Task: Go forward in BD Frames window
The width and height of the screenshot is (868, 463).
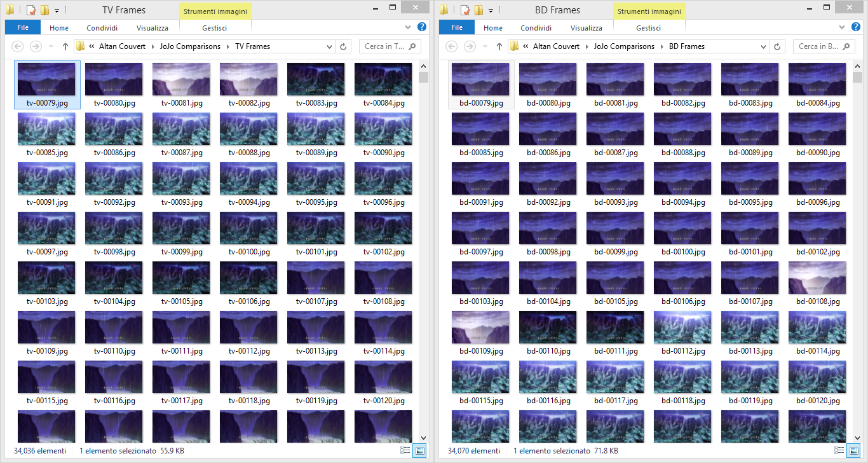Action: (x=470, y=46)
